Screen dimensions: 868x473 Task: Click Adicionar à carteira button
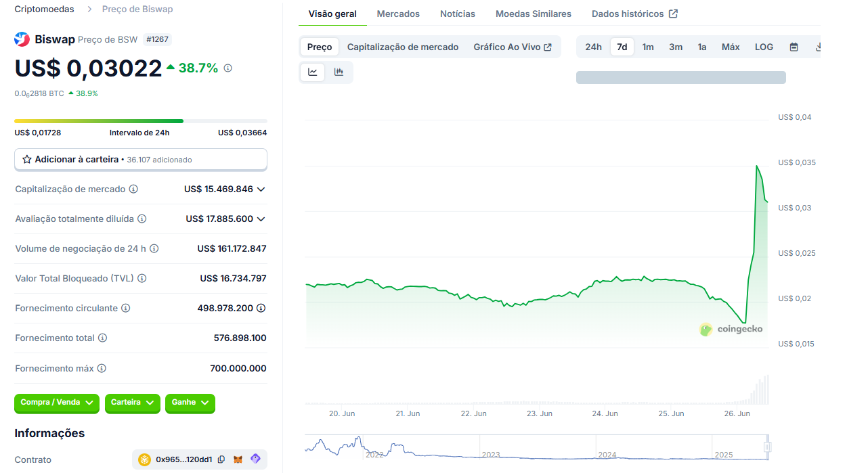pyautogui.click(x=141, y=160)
